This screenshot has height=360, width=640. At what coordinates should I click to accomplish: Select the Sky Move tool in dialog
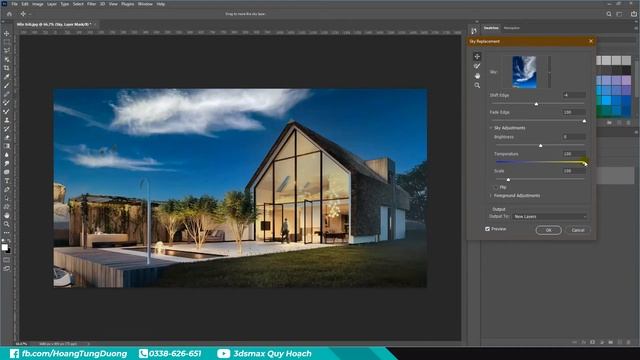pos(477,56)
